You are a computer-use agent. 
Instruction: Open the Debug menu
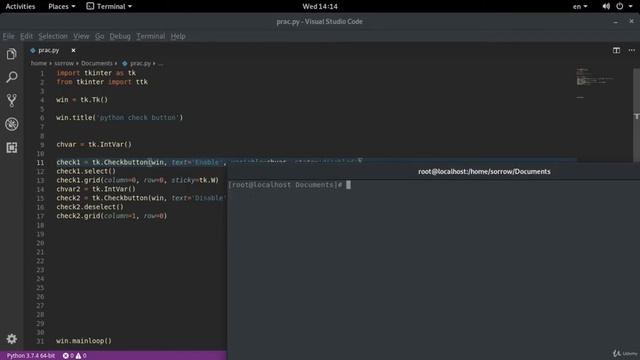point(120,36)
